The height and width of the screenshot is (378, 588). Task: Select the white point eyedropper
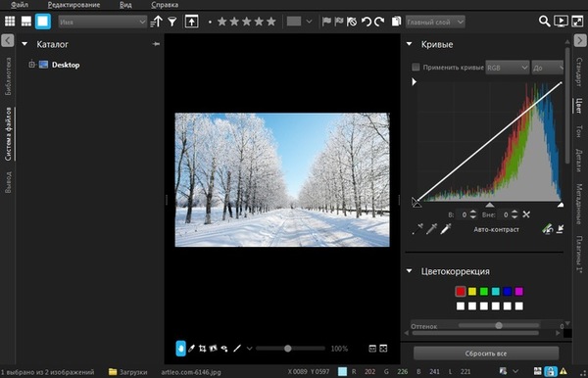(x=446, y=229)
